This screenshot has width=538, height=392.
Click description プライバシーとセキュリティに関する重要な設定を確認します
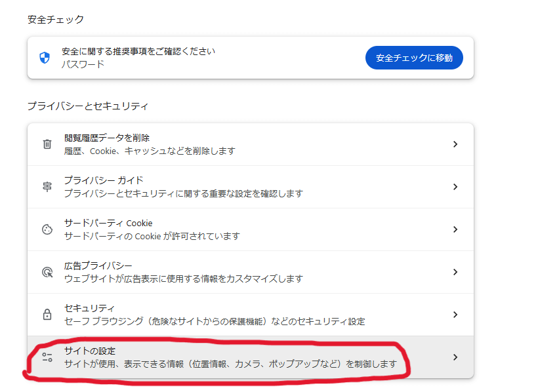(184, 193)
